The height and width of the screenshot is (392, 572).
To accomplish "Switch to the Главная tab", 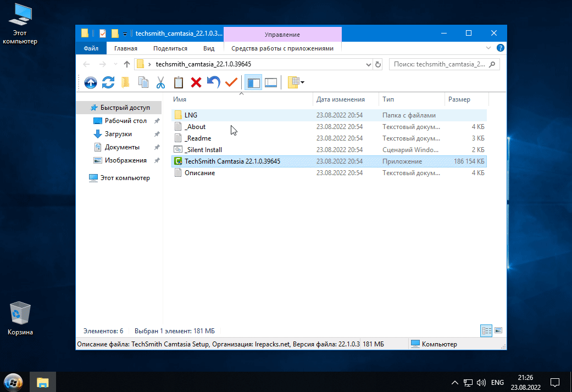I will [x=125, y=48].
